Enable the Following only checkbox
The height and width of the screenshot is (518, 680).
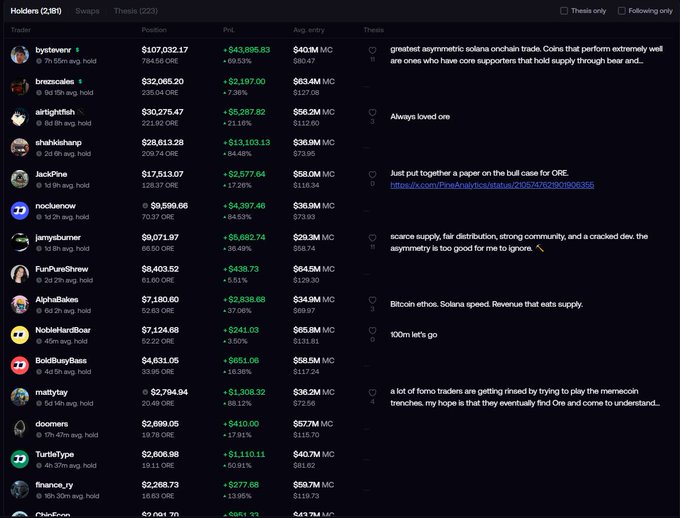621,10
